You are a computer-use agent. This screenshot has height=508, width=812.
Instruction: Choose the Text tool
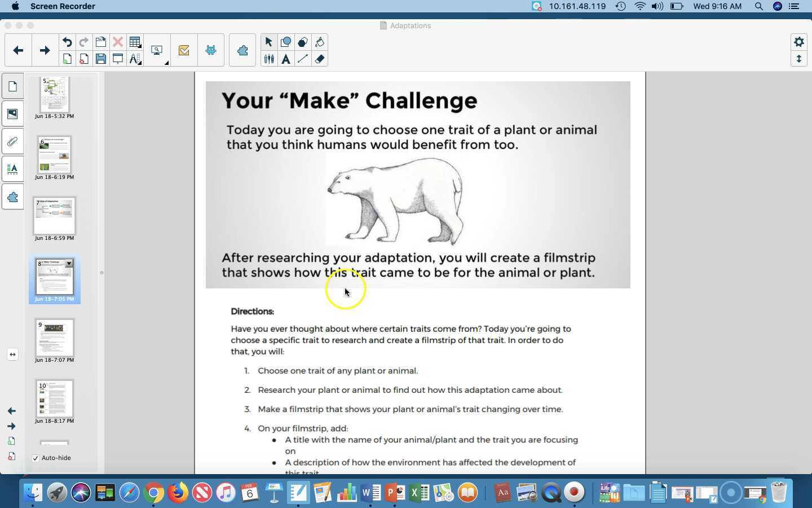(286, 59)
